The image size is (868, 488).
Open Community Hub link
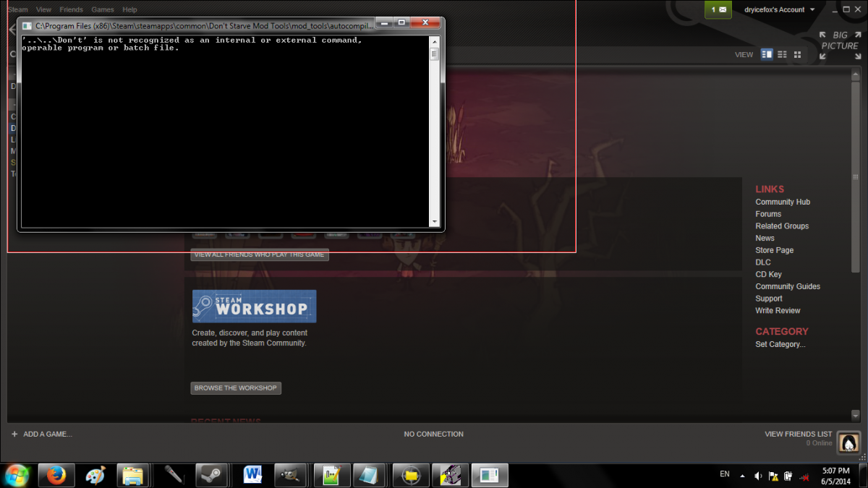tap(783, 202)
